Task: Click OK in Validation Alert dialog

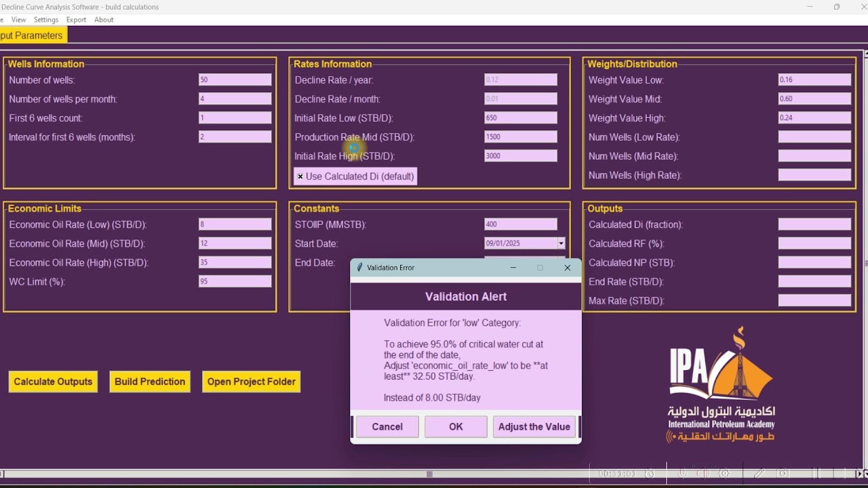Action: pos(456,426)
